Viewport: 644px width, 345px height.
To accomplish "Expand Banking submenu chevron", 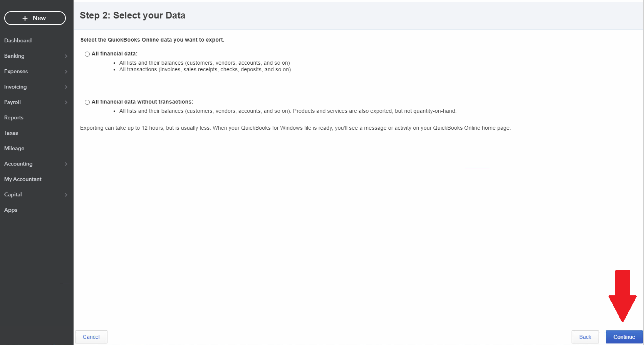I will (66, 56).
